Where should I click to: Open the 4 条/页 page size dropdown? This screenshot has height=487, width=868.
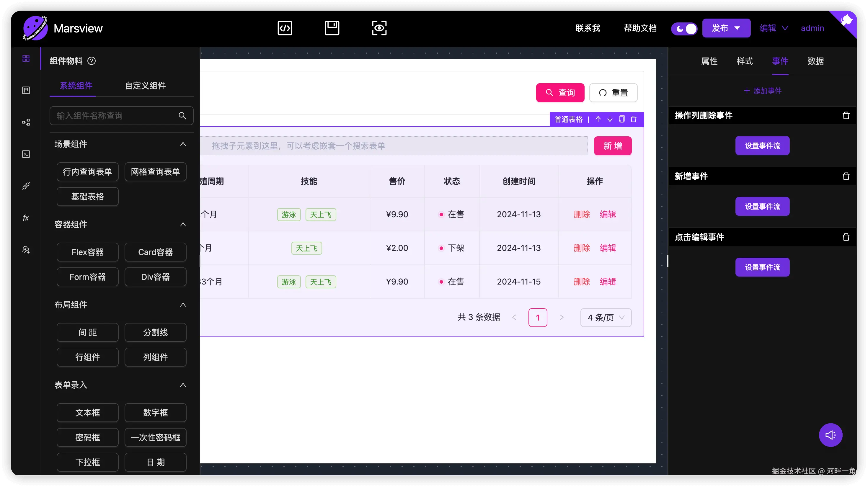(606, 317)
